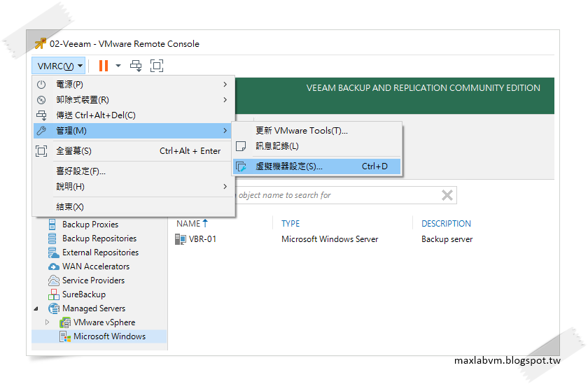
Task: Select WAN Accelerators in the tree
Action: (96, 266)
